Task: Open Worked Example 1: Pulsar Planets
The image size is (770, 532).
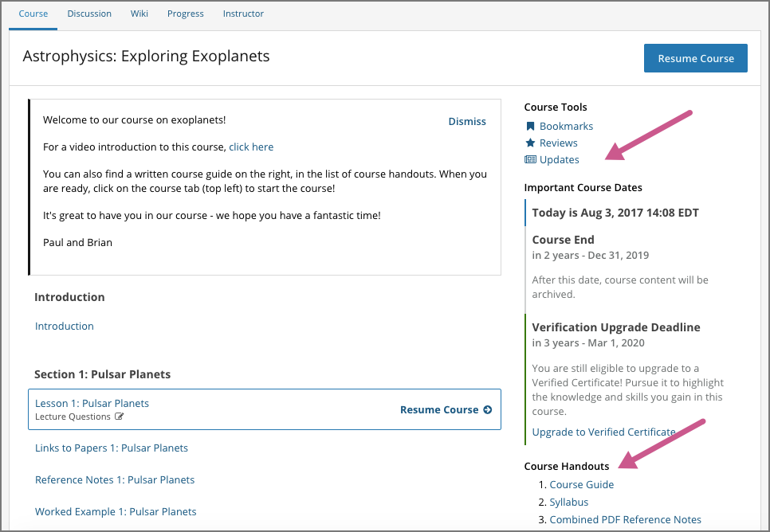Action: (115, 511)
